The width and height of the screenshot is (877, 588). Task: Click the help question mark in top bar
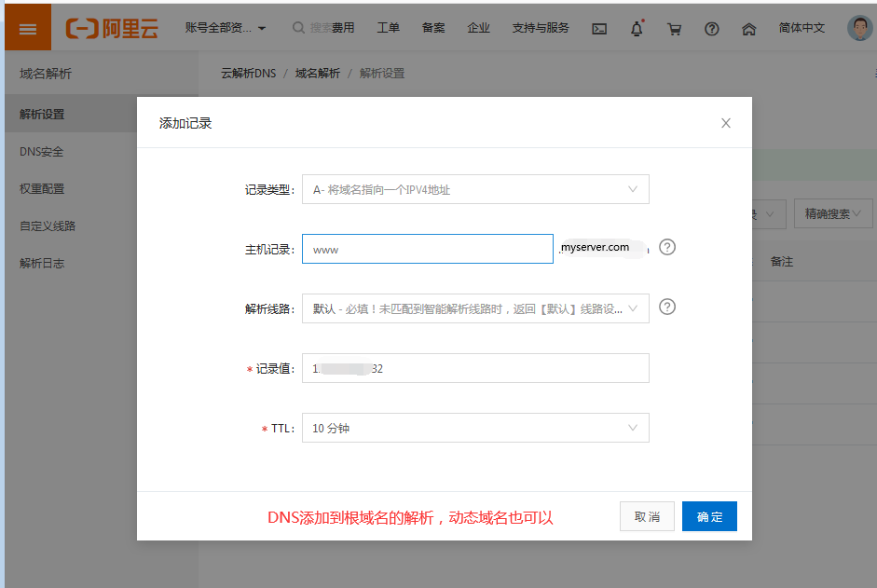tap(711, 29)
